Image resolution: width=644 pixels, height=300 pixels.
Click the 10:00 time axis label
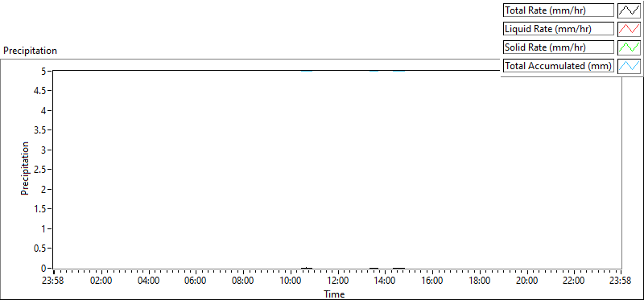click(x=291, y=282)
